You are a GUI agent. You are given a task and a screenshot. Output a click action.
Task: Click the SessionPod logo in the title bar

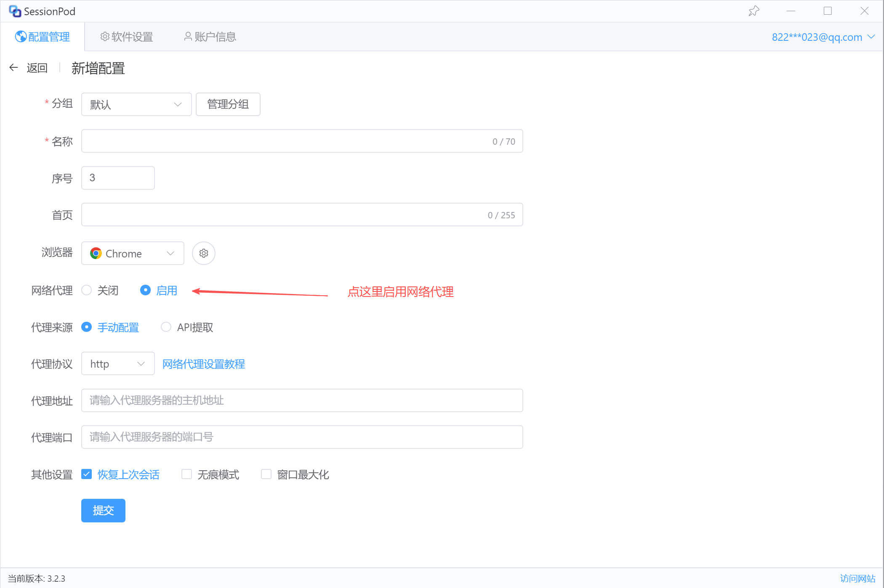(15, 11)
